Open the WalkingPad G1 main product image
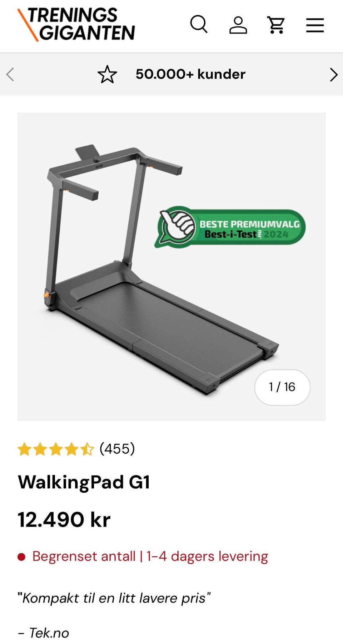 tap(171, 267)
